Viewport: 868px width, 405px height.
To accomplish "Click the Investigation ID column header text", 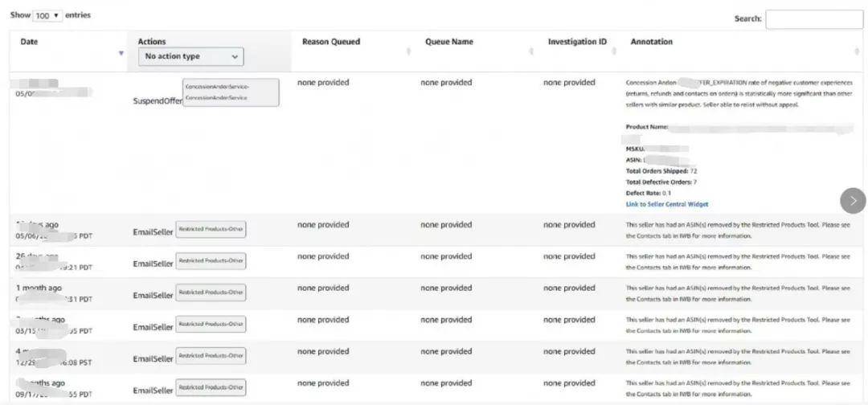I will pos(577,41).
